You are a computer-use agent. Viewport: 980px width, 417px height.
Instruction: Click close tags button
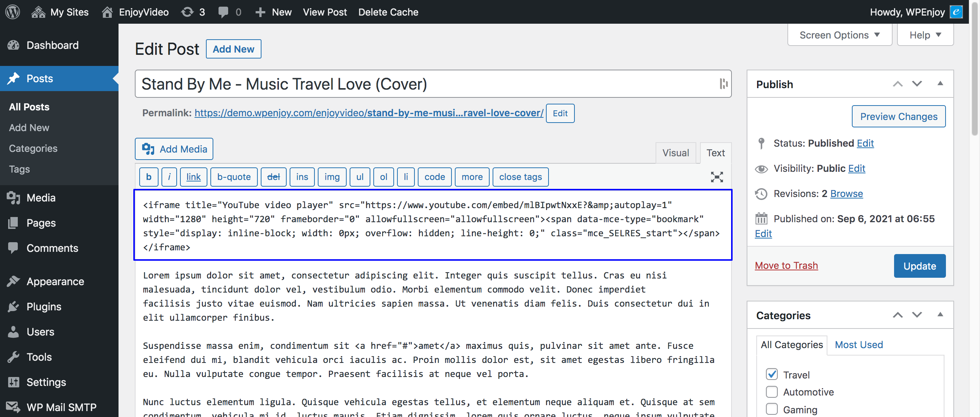point(520,177)
